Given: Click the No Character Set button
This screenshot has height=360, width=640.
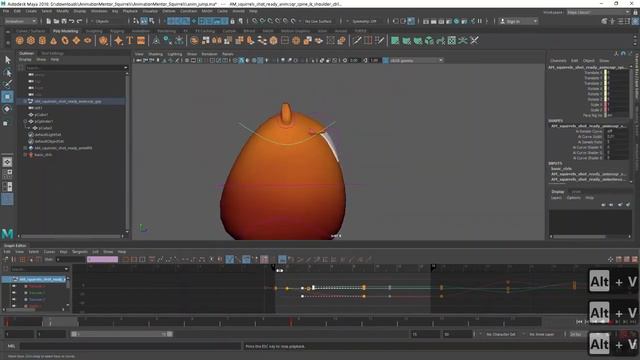Looking at the screenshot, I should coord(501,334).
